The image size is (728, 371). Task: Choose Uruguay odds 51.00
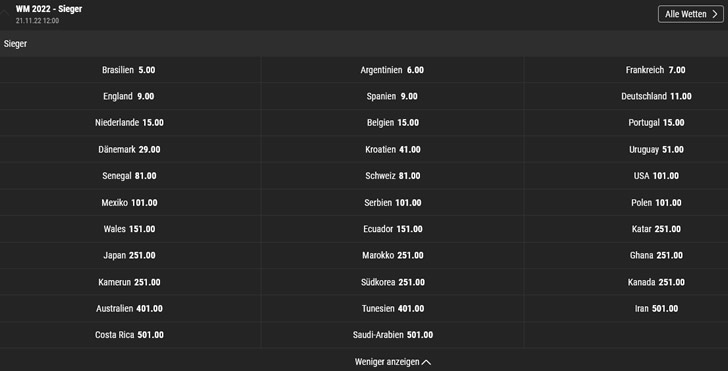coord(626,150)
